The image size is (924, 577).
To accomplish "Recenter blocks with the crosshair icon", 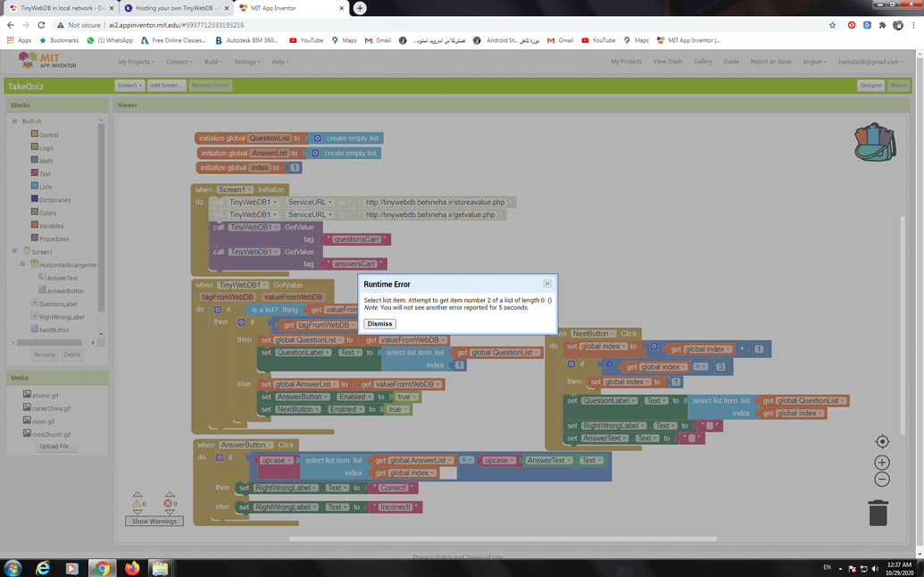I will [x=881, y=441].
